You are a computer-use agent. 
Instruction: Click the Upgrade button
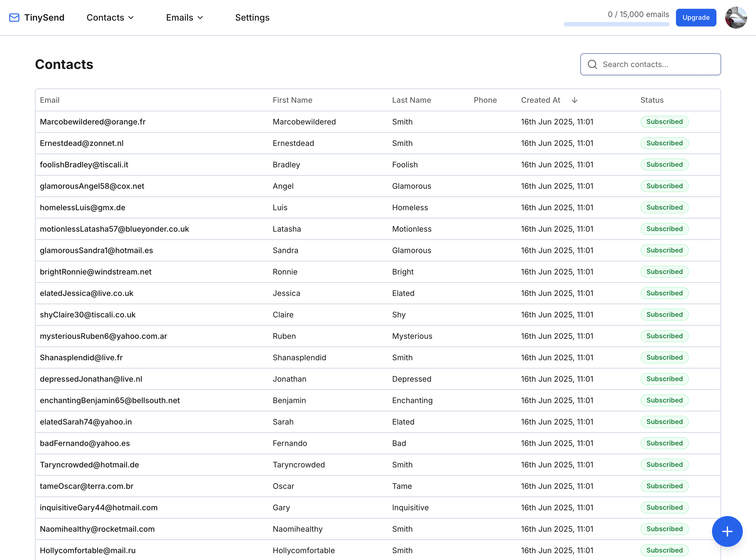pos(696,17)
